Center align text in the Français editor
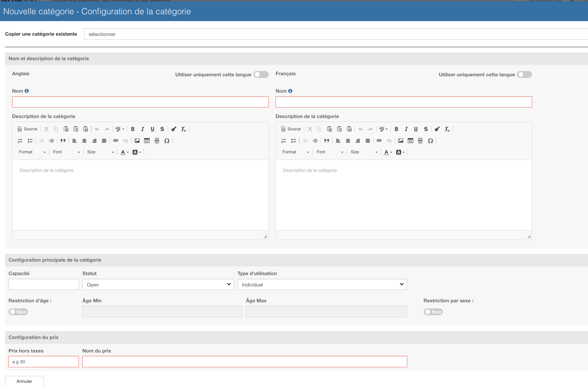Image resolution: width=588 pixels, height=386 pixels. pyautogui.click(x=348, y=140)
